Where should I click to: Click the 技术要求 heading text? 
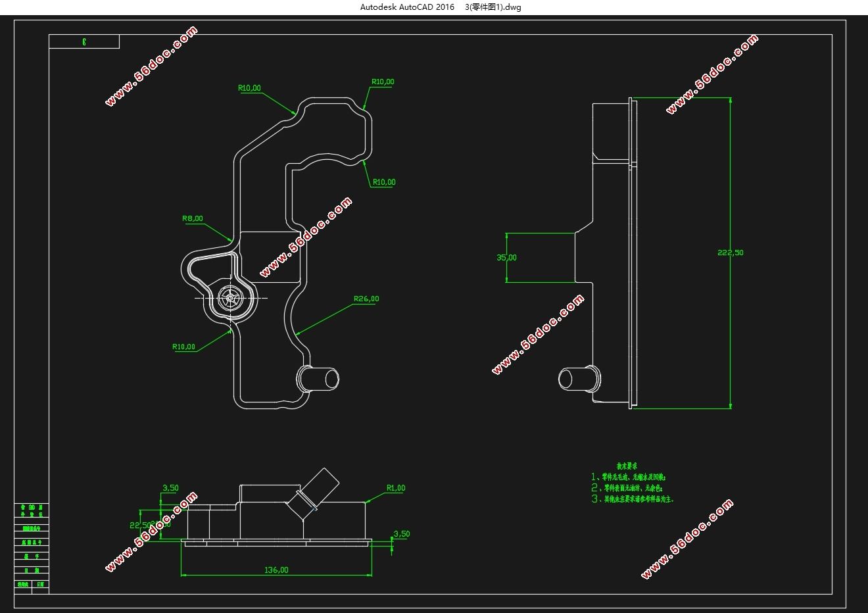click(x=627, y=465)
